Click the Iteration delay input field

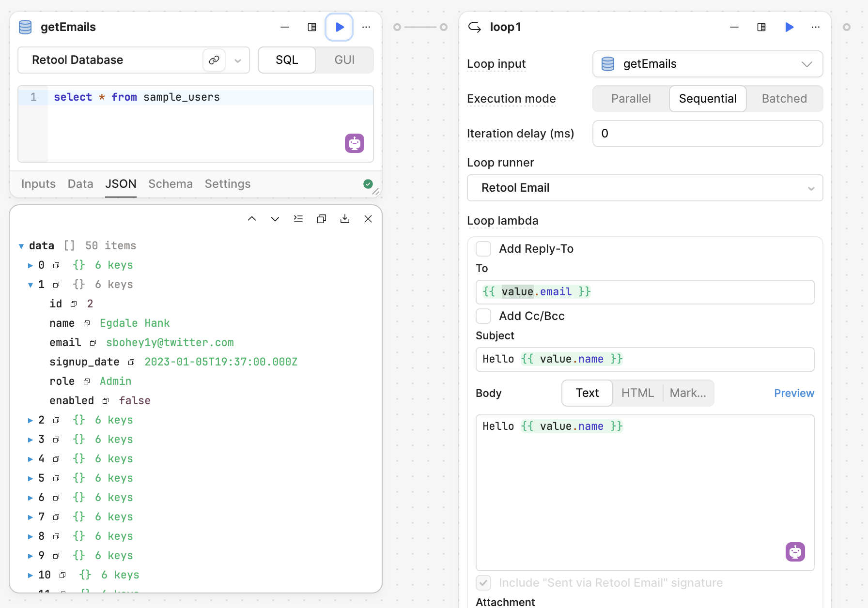coord(707,134)
